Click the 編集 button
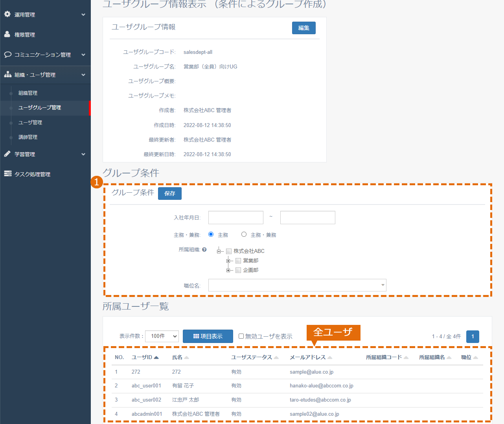 point(304,28)
